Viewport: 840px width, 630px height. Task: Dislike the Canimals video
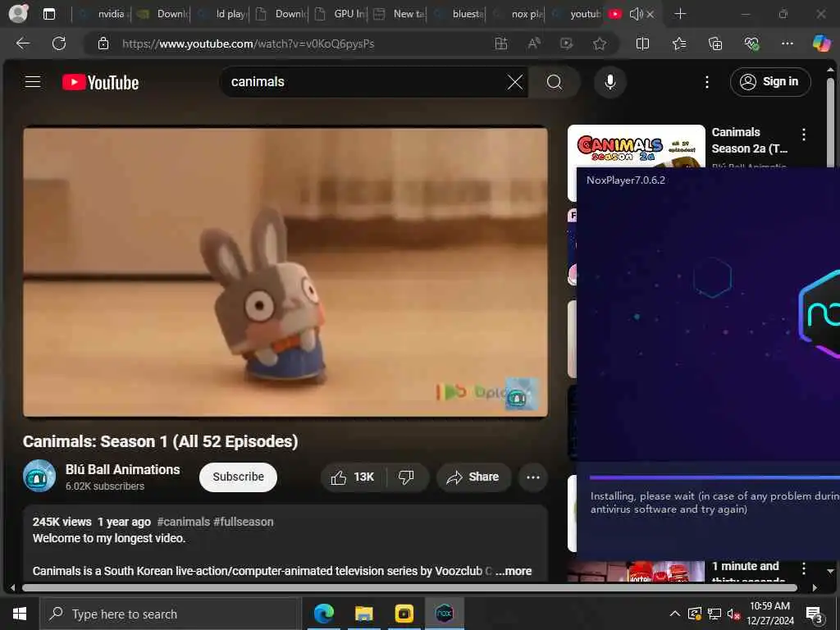click(406, 477)
